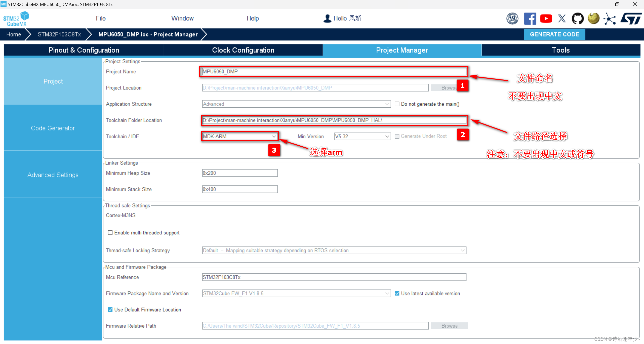Viewport: 644px width, 344px height.
Task: Open the Facebook icon link
Action: 530,19
